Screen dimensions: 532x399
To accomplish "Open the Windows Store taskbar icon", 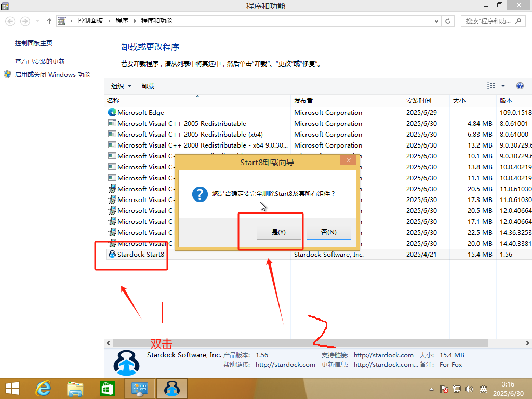I will 107,389.
